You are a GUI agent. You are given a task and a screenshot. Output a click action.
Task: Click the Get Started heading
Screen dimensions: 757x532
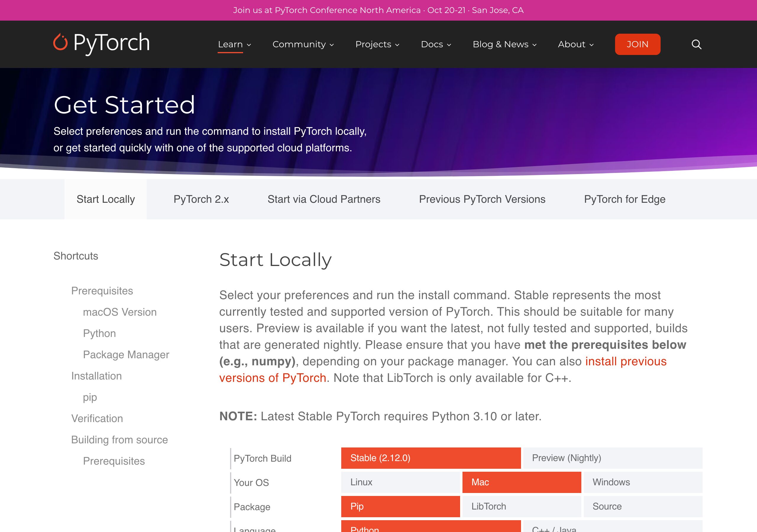(124, 105)
